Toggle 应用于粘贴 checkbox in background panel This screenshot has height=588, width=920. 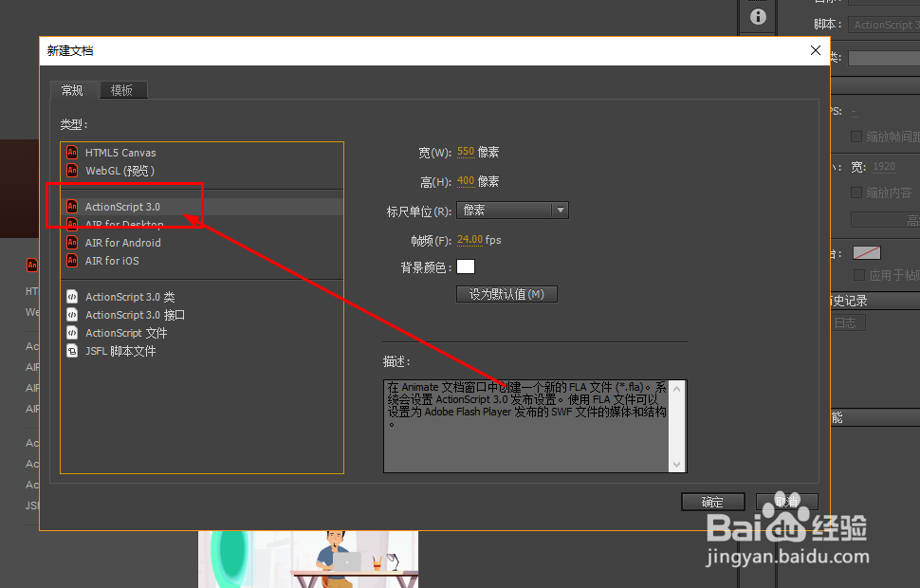(x=859, y=275)
